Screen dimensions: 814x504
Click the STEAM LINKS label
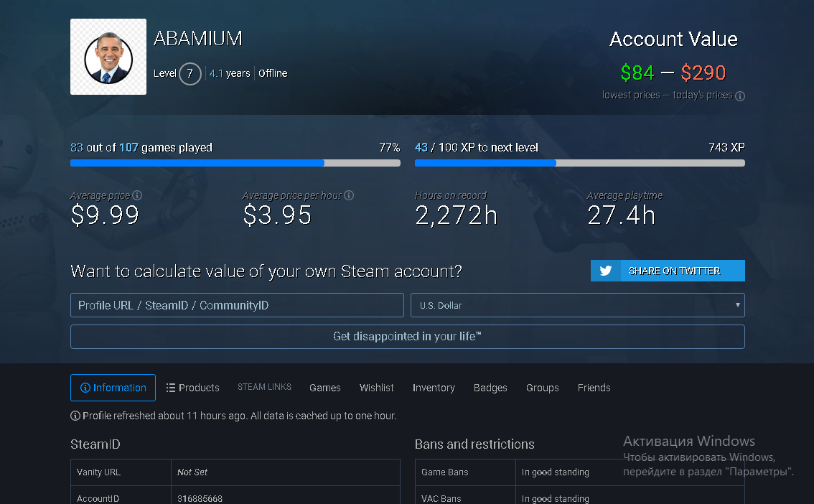264,387
